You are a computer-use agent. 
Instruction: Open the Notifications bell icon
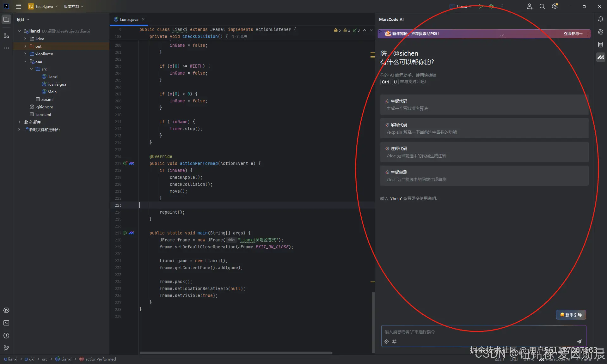600,19
